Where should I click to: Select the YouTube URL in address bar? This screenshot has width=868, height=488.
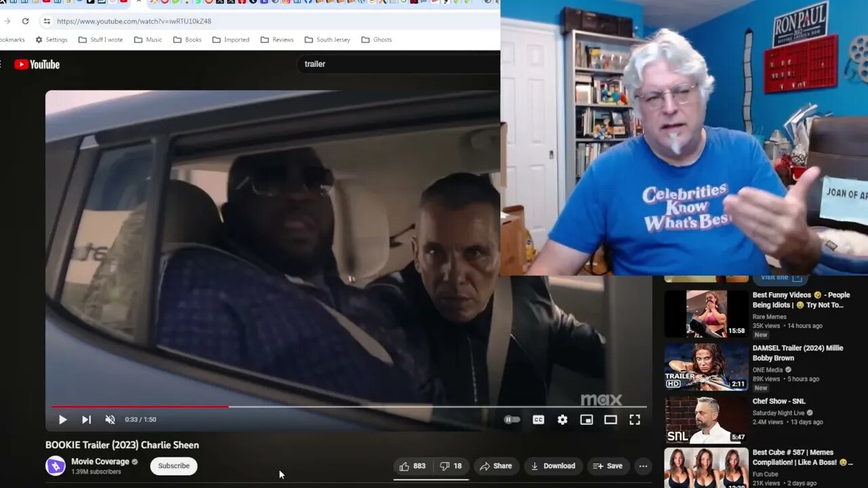[x=134, y=21]
